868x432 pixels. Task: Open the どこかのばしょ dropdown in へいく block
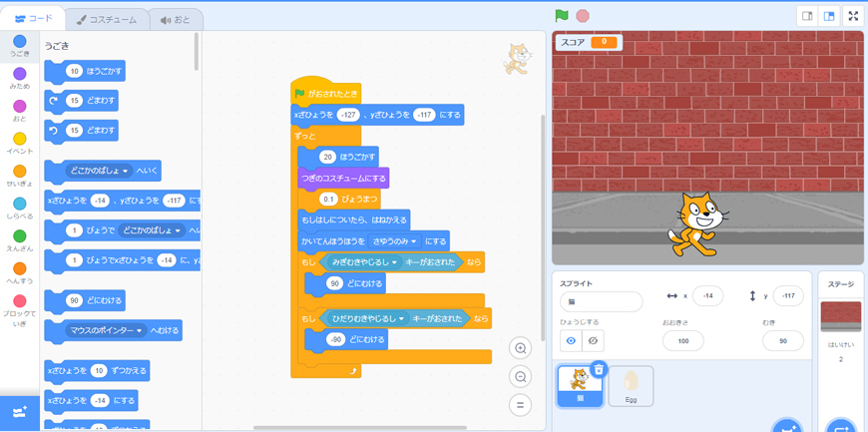(99, 172)
